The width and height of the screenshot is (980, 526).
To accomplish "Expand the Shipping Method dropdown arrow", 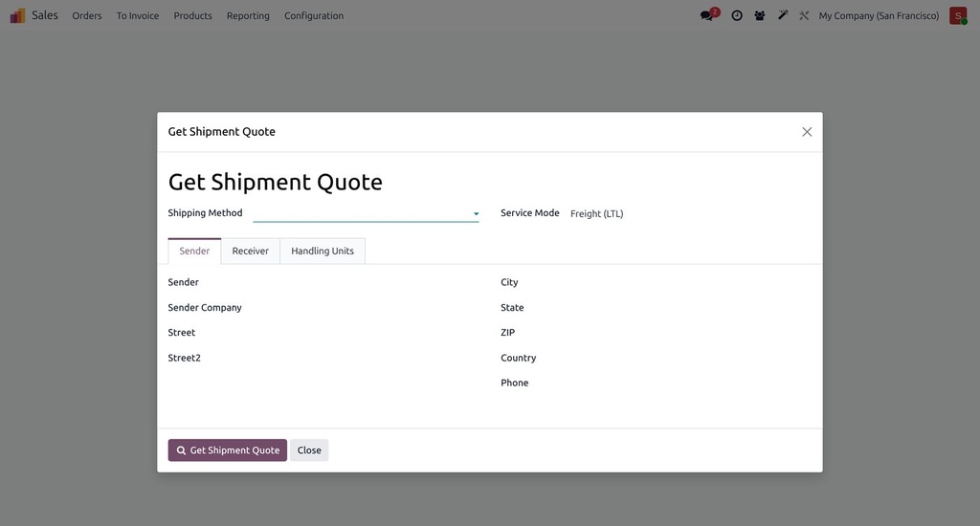I will tap(476, 213).
